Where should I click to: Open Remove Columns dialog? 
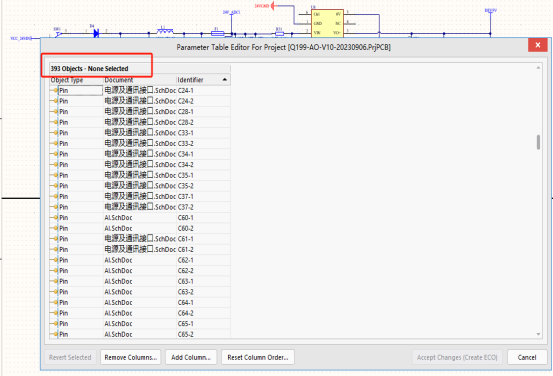[130, 357]
